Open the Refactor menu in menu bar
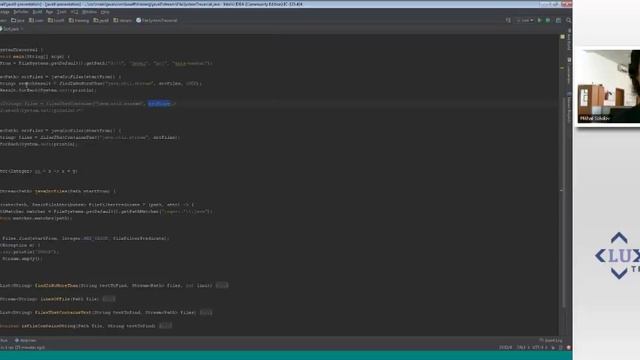The image size is (640, 360). pyautogui.click(x=20, y=12)
